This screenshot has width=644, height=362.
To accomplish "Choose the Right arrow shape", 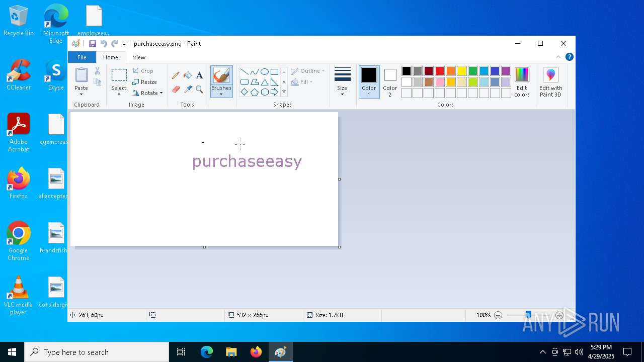I will [274, 92].
